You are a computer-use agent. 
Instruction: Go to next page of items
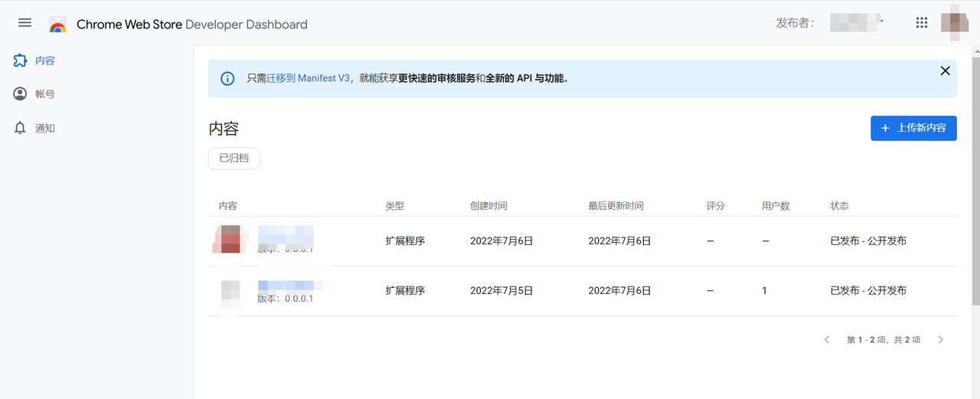[x=941, y=339]
